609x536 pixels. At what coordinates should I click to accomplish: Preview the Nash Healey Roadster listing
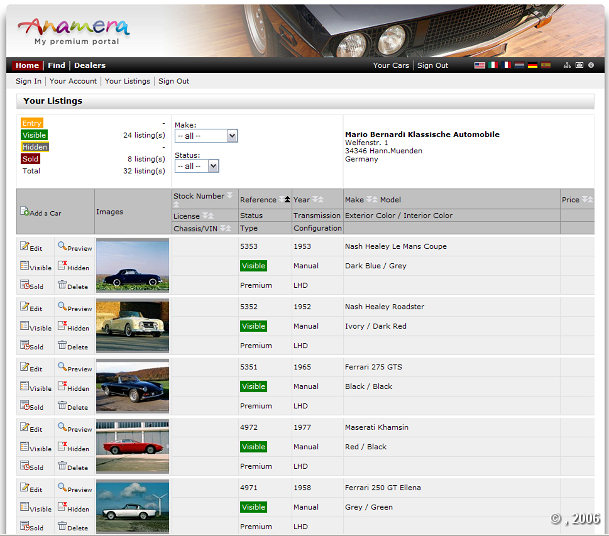coord(75,307)
